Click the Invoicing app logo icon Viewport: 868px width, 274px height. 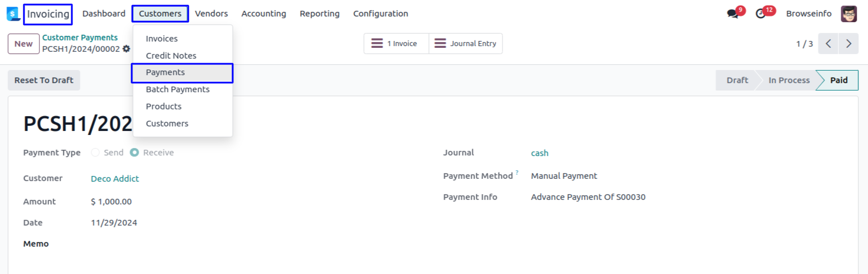click(13, 14)
